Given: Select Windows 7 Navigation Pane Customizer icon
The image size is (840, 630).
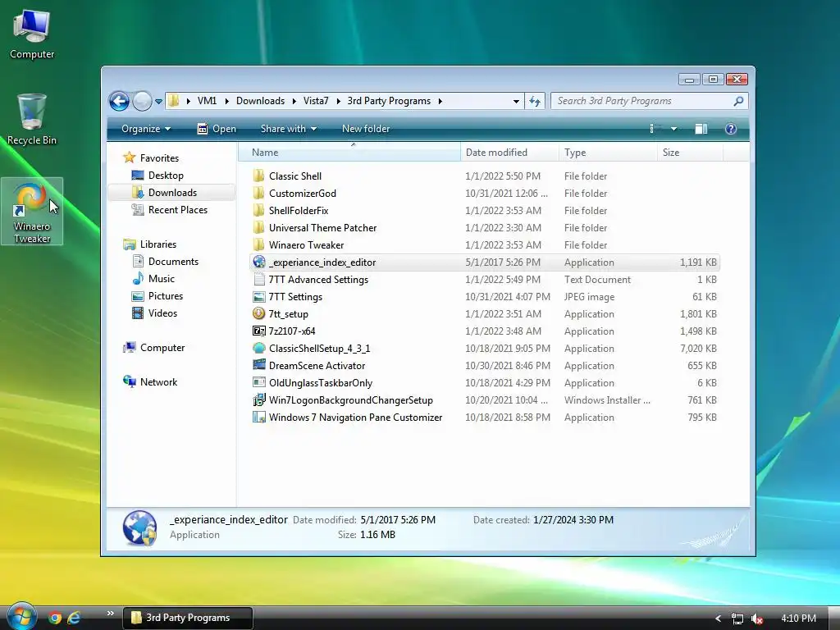Looking at the screenshot, I should pyautogui.click(x=258, y=417).
